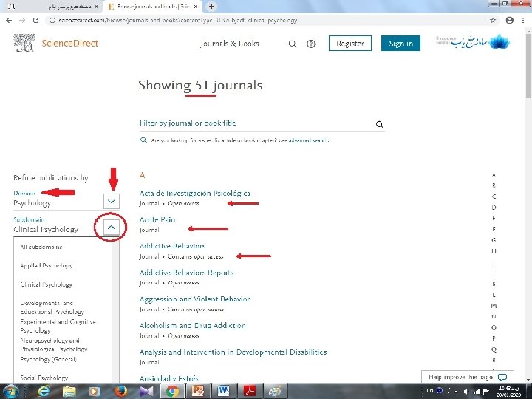
Task: Click the volume speaker tray icon
Action: pos(466,392)
